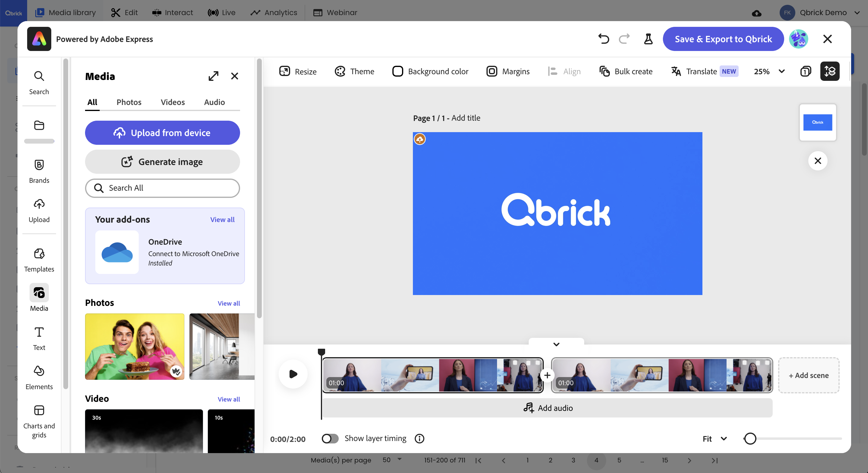This screenshot has width=868, height=473.
Task: Open the user avatar profile
Action: [799, 39]
